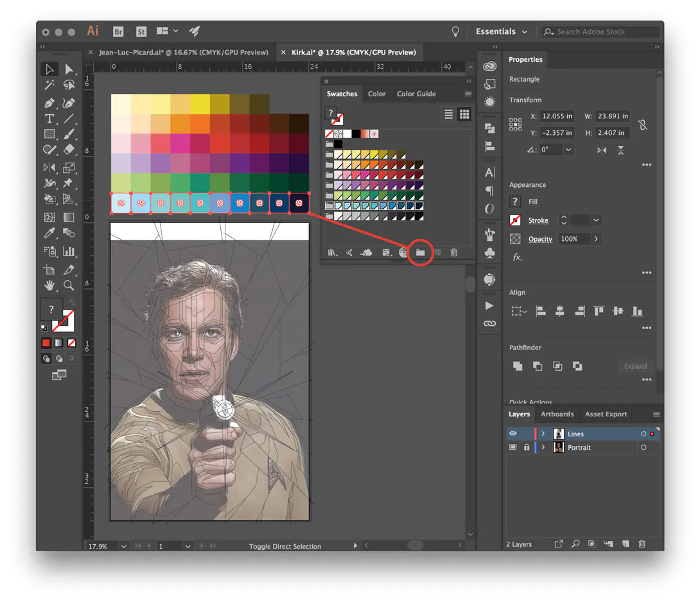Open the rotation angle dropdown
Screen dimensions: 700x602
[x=568, y=150]
